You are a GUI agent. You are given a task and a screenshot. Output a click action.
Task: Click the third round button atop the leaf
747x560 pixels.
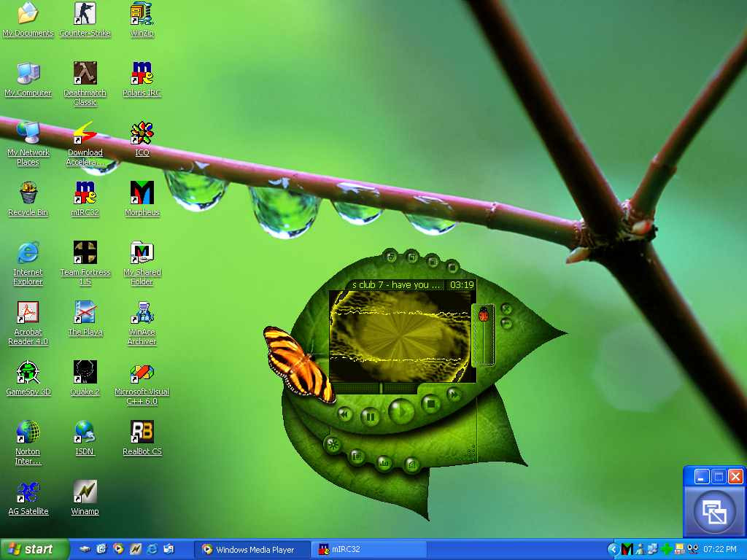(433, 260)
